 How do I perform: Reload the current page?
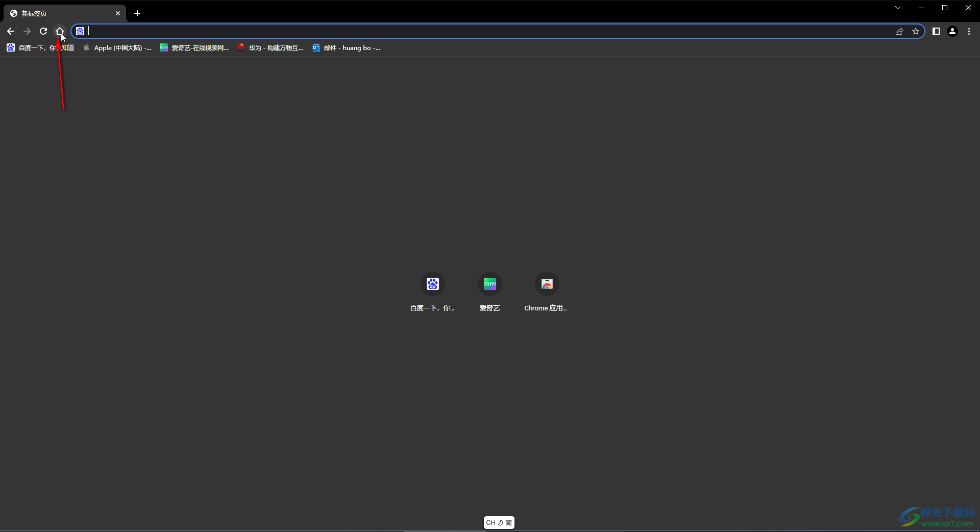click(x=43, y=31)
